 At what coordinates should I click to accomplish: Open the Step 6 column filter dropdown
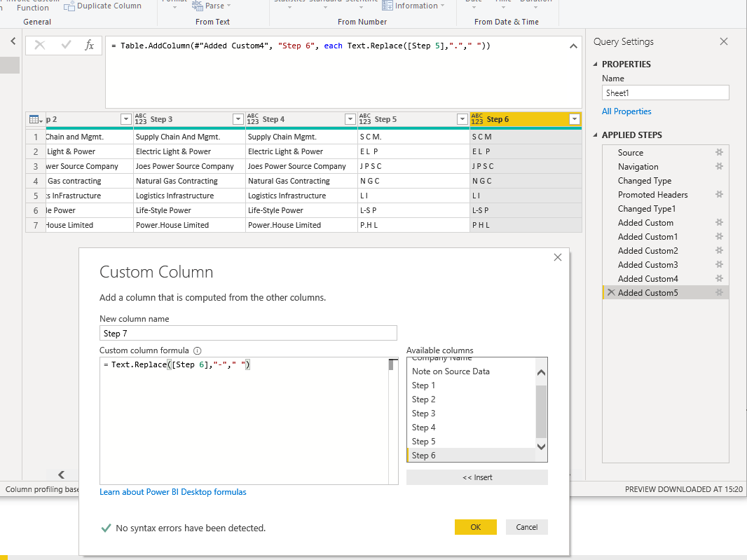click(574, 119)
